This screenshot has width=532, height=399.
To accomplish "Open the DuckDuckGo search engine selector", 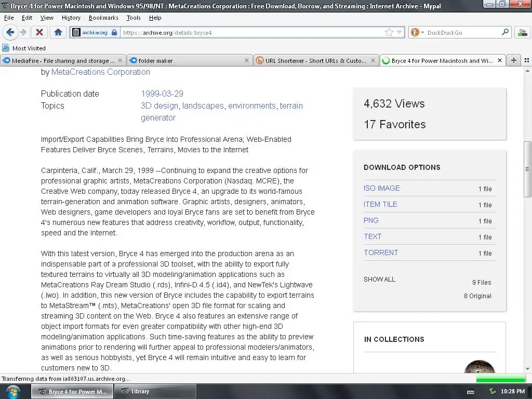I will tap(417, 32).
